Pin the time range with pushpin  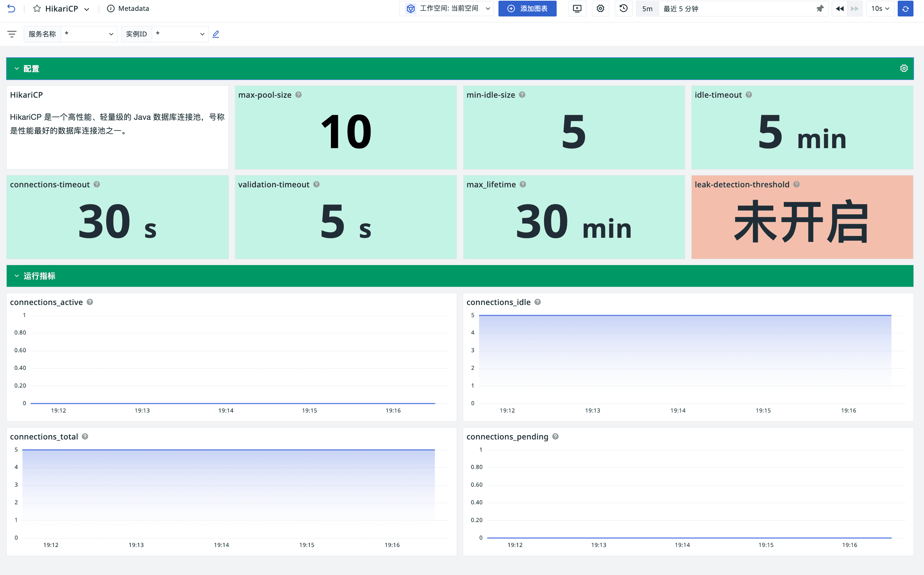click(820, 8)
